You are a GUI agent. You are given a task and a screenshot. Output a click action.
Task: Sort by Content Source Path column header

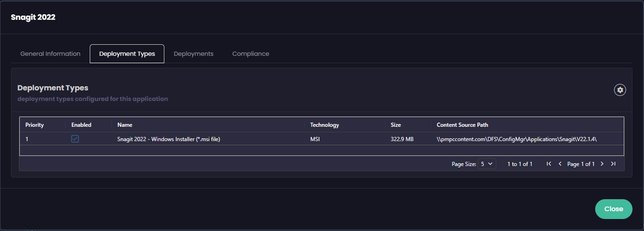pyautogui.click(x=462, y=125)
